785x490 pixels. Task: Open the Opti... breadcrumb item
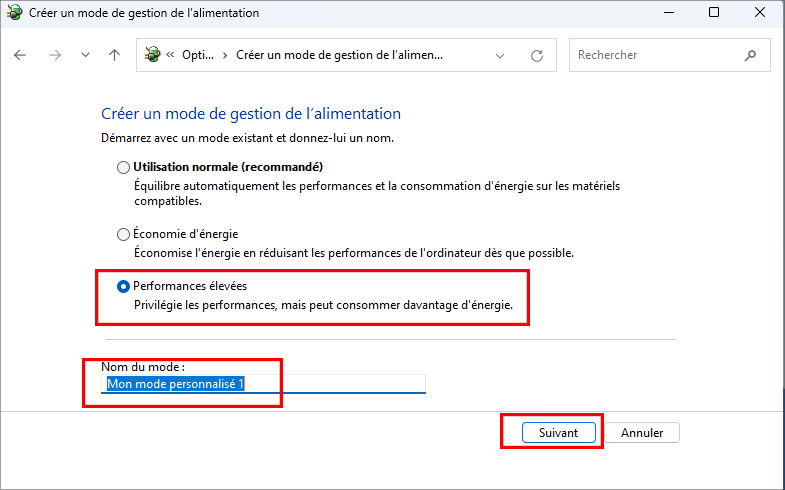[x=198, y=55]
